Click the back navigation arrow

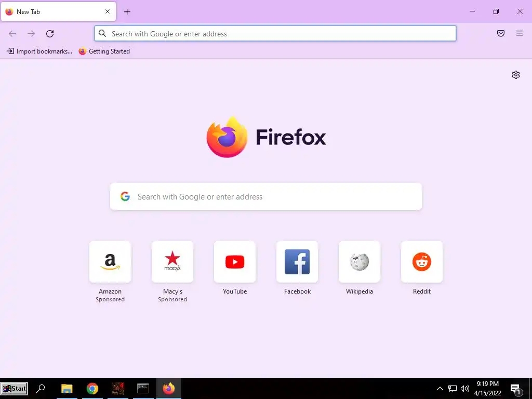pos(12,34)
